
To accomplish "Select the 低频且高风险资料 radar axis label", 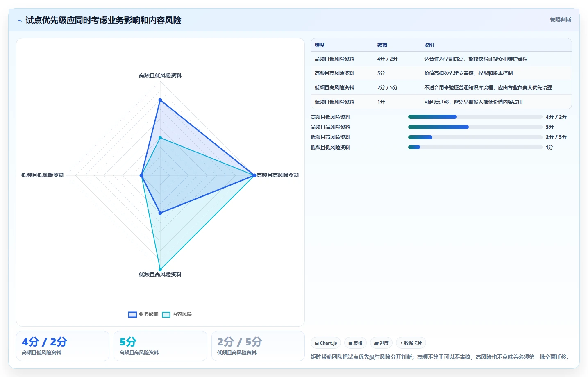I will [160, 274].
